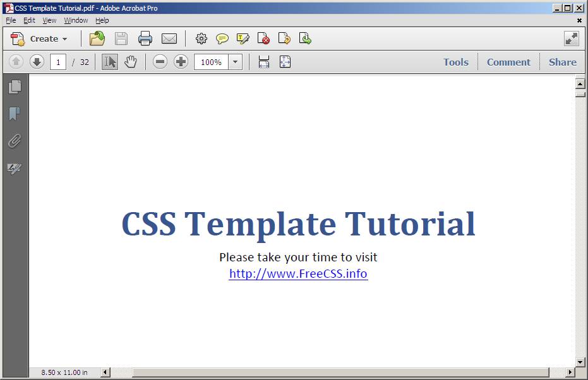Open the Page Thumbnails panel
Image resolution: width=588 pixels, height=380 pixels.
(x=15, y=87)
